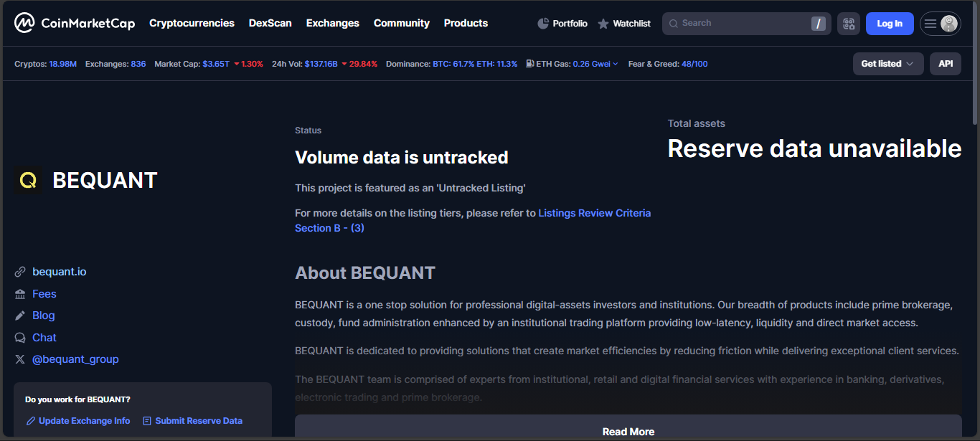Go to Portfolio

[x=562, y=24]
